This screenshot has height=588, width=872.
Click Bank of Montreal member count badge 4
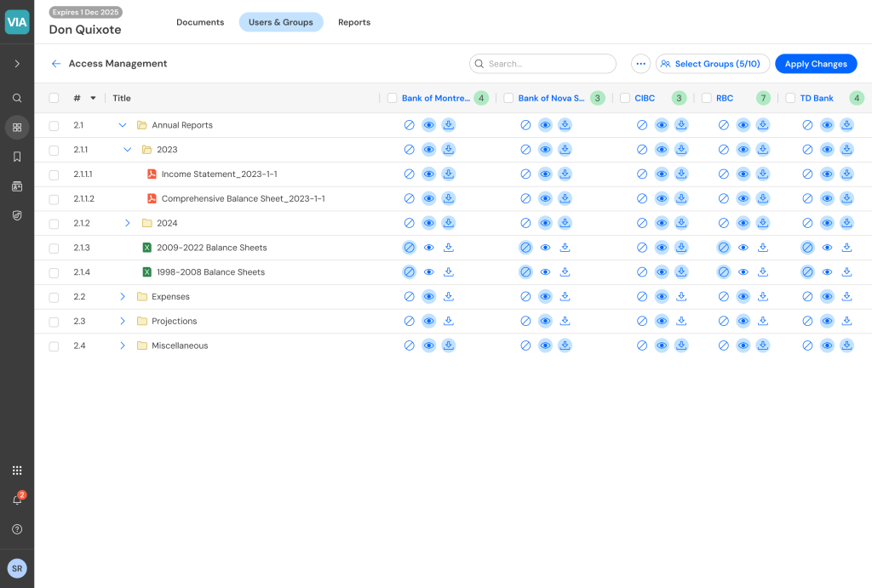click(x=481, y=99)
